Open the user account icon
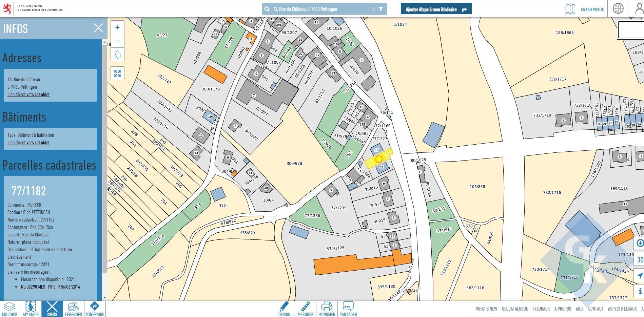The height and width of the screenshot is (317, 644). pyautogui.click(x=639, y=9)
